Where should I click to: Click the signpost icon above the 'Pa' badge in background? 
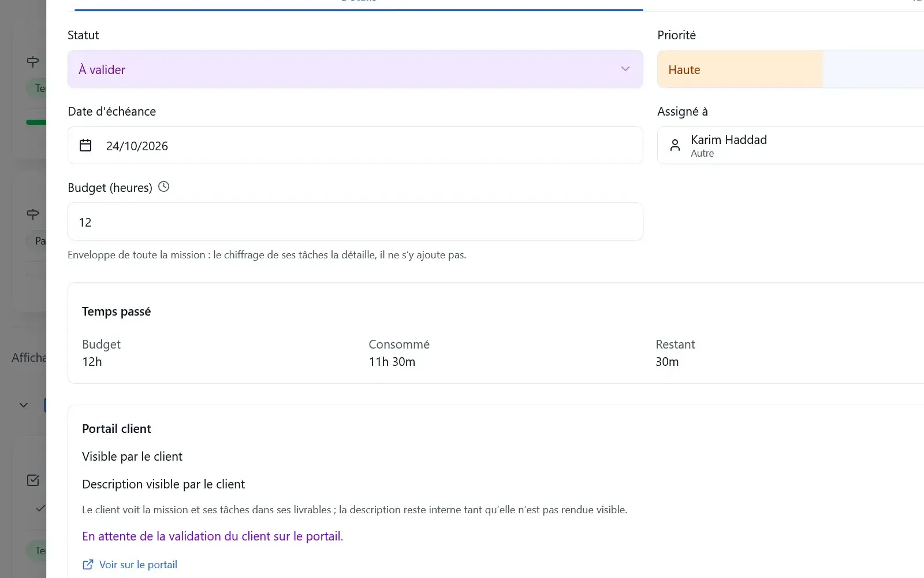(x=33, y=214)
